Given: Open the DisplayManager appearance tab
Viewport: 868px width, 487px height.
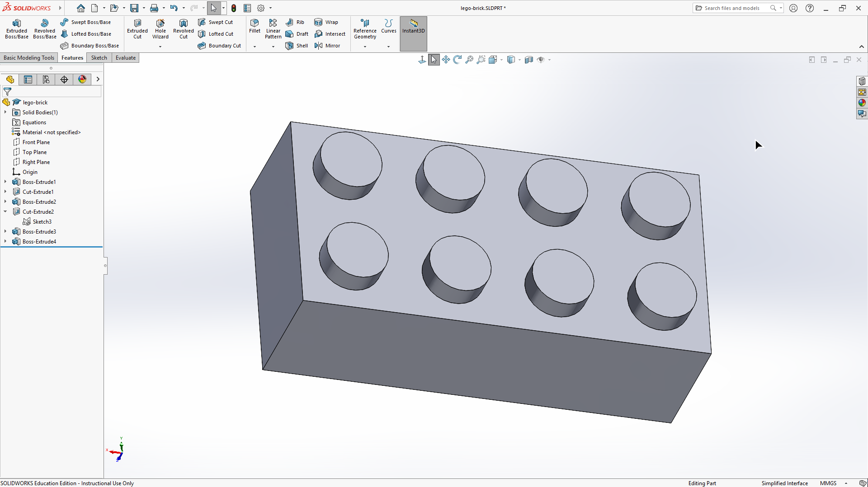Looking at the screenshot, I should click(x=82, y=80).
